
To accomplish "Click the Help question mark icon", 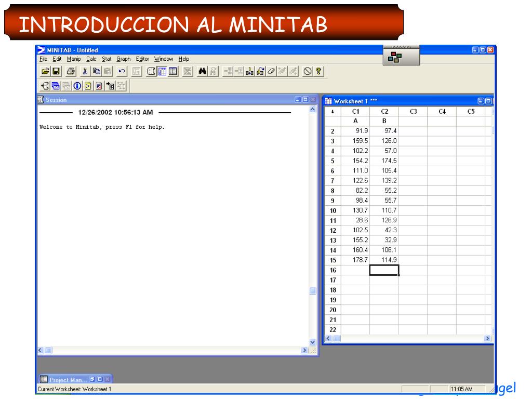I will click(x=318, y=71).
